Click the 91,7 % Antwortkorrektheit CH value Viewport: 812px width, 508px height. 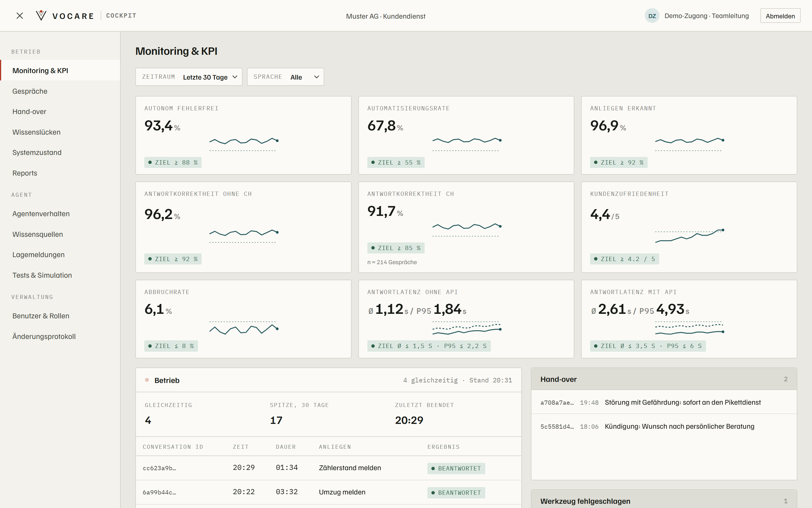coord(385,211)
